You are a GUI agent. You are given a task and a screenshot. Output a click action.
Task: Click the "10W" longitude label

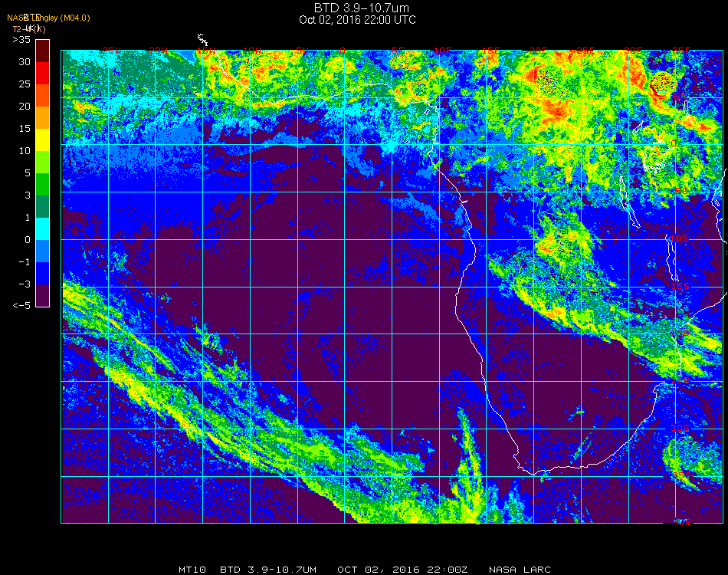pyautogui.click(x=253, y=51)
